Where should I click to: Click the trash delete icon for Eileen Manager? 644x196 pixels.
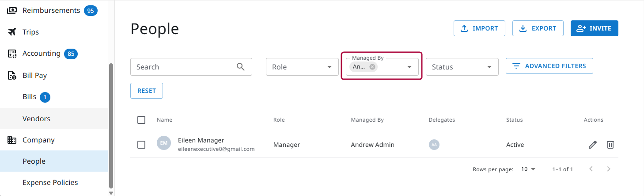coord(610,145)
